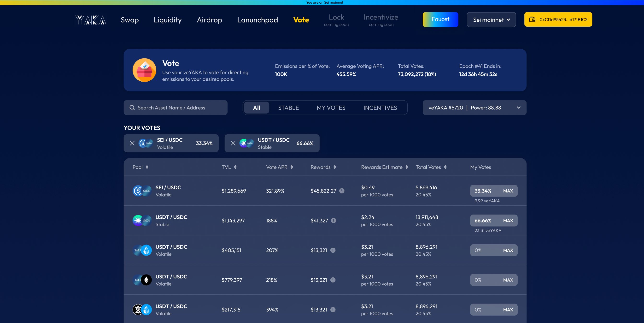
Task: Click SEI / USDC pool row token icon
Action: 142,191
